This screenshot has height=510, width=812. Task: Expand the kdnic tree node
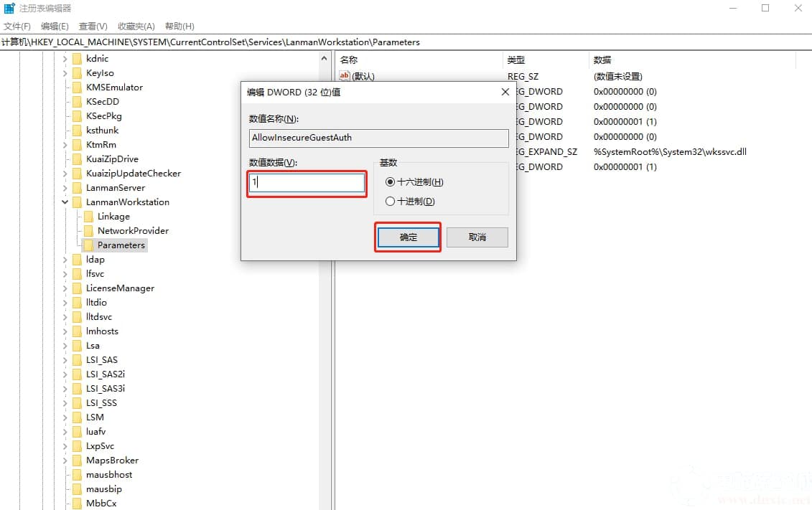(x=65, y=59)
